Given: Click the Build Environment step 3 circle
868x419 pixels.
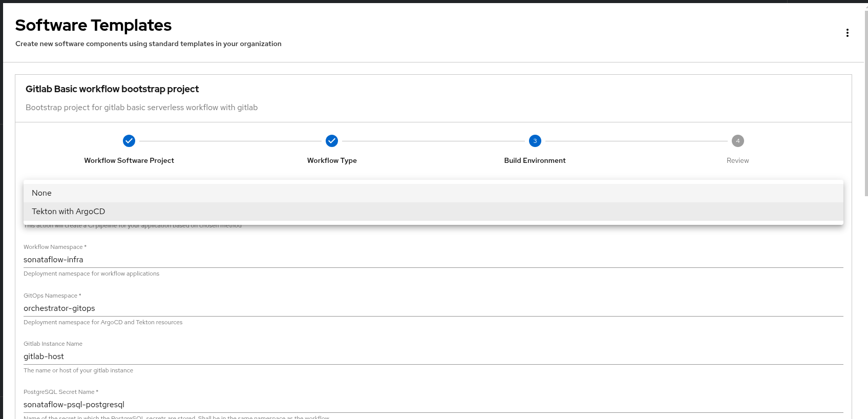Looking at the screenshot, I should pyautogui.click(x=535, y=140).
